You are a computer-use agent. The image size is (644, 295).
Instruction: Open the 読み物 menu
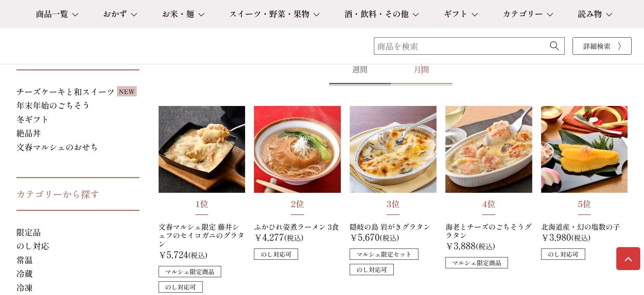595,14
